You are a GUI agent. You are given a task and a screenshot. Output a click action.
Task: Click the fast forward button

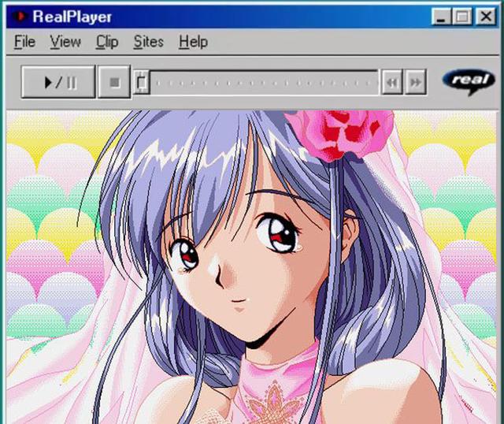coord(416,82)
